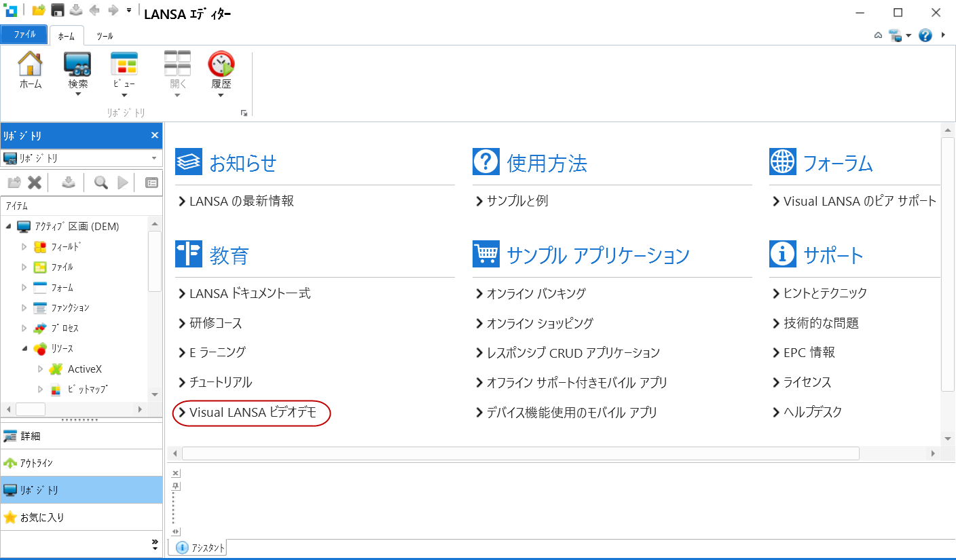This screenshot has height=560, width=956.
Task: Click the check-in download icon in repository toolbar
Action: coord(68,183)
